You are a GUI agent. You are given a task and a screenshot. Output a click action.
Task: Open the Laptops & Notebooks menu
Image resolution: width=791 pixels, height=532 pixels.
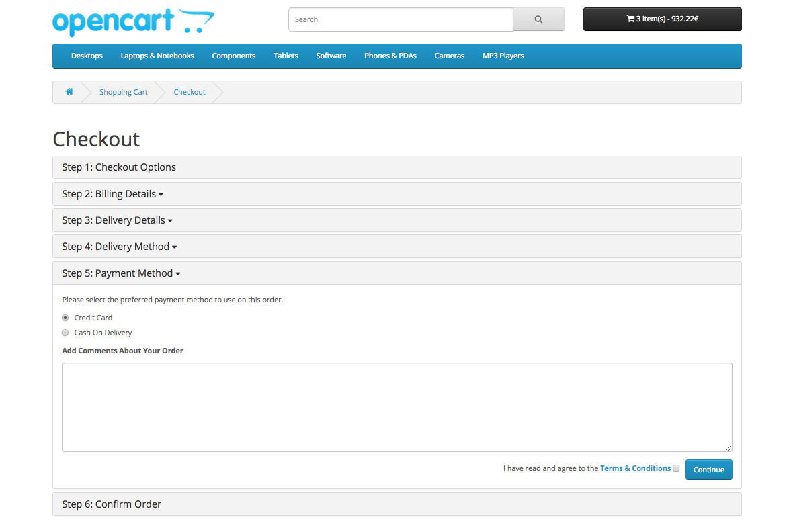coord(157,56)
